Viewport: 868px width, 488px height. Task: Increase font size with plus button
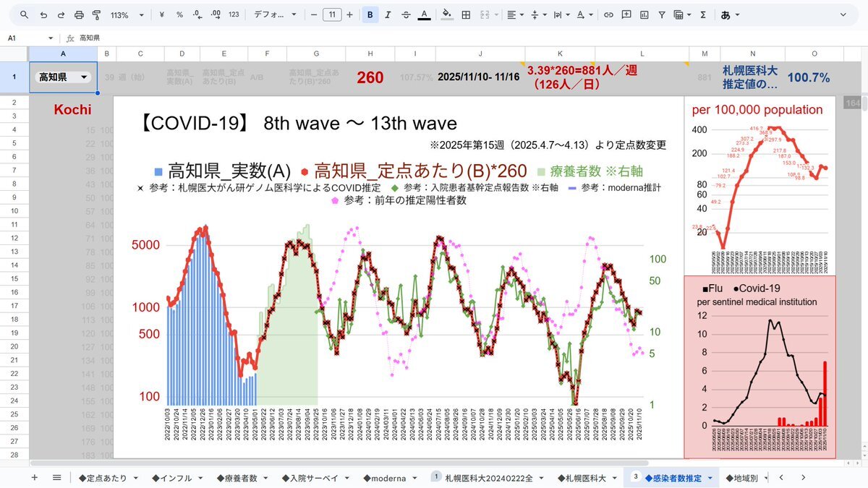[350, 14]
